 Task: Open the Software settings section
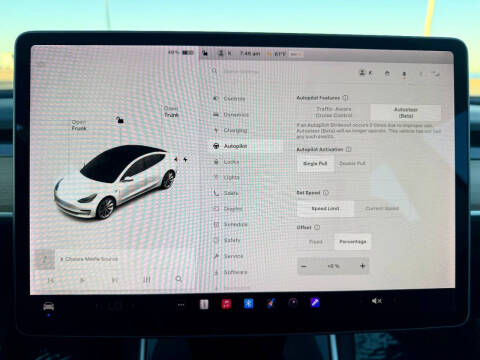coord(230,272)
